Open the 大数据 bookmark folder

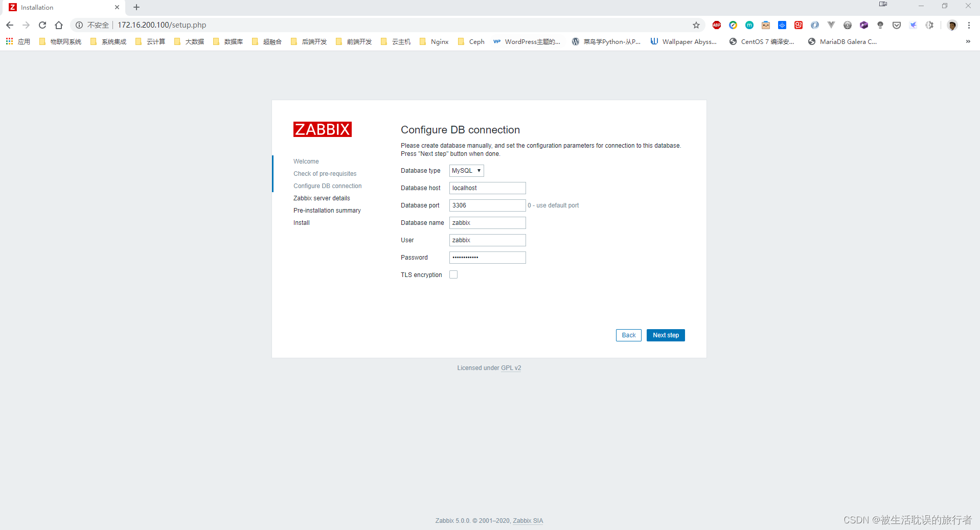[189, 42]
